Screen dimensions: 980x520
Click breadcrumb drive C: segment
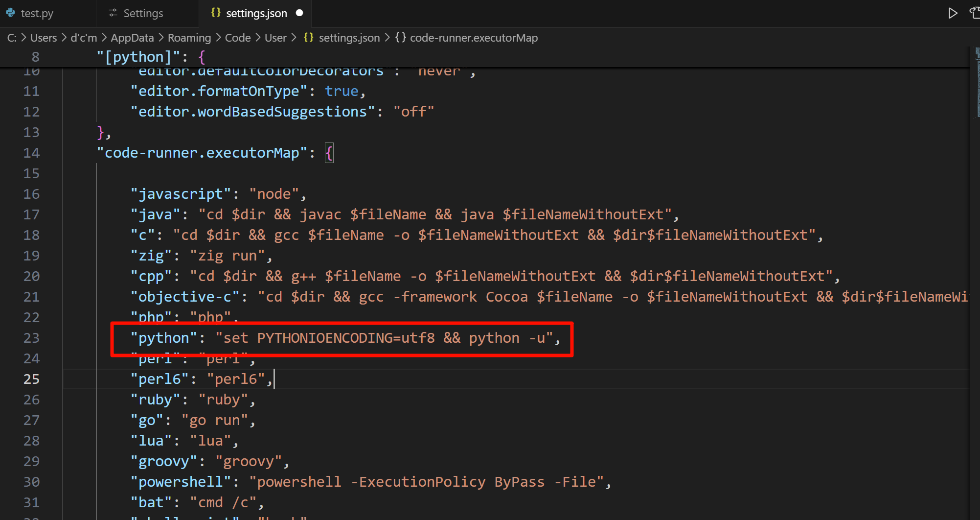(12, 38)
